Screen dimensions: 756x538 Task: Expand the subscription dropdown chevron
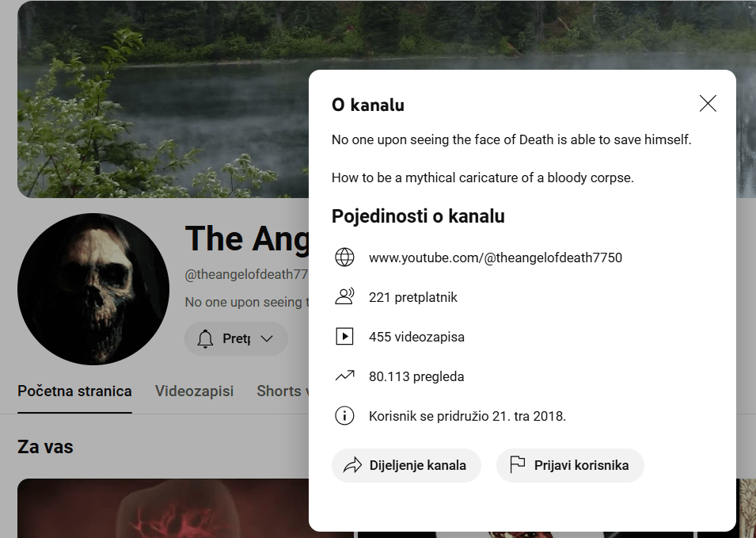(267, 338)
